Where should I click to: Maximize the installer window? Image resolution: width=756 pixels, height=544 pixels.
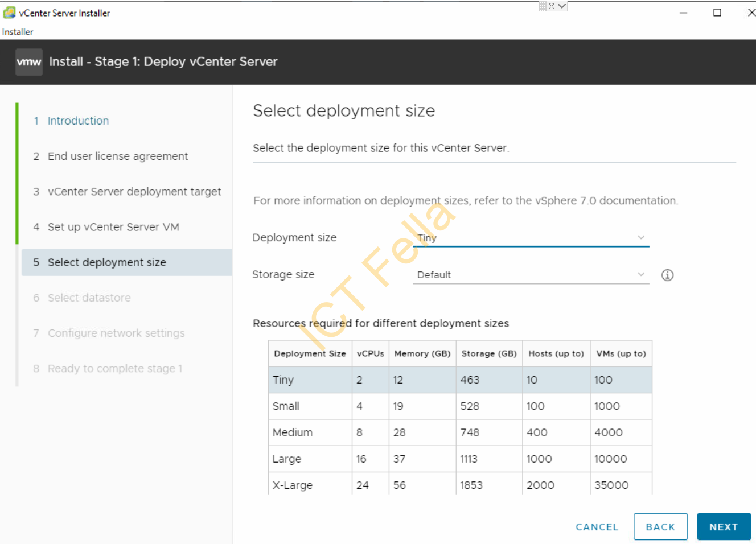click(717, 13)
